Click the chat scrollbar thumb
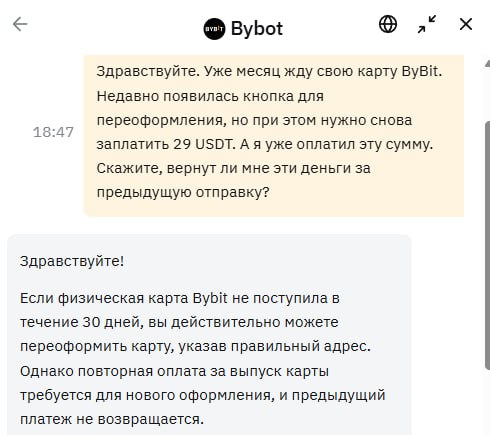The image size is (490, 435). click(x=487, y=245)
